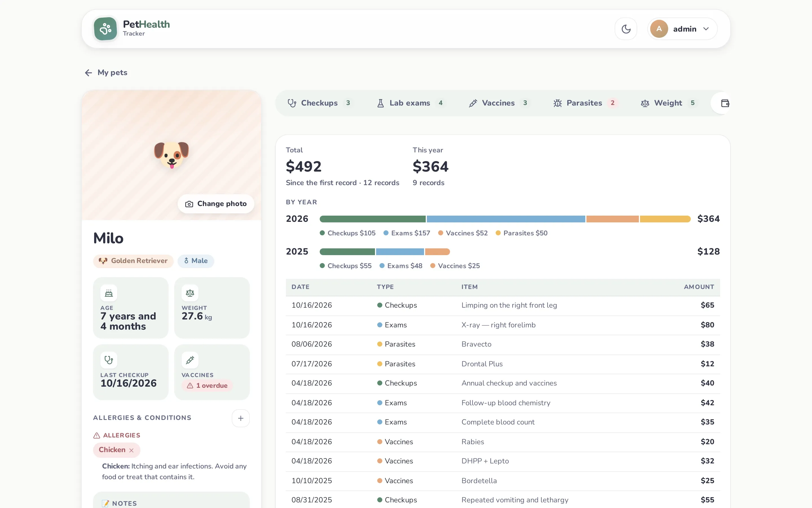
Task: Click the scale icon in Weight card
Action: pyautogui.click(x=190, y=293)
